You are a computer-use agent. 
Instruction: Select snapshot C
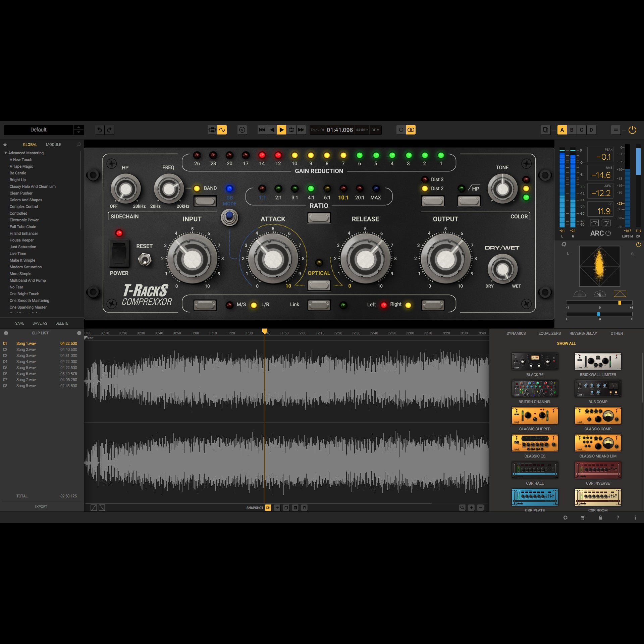coord(582,130)
